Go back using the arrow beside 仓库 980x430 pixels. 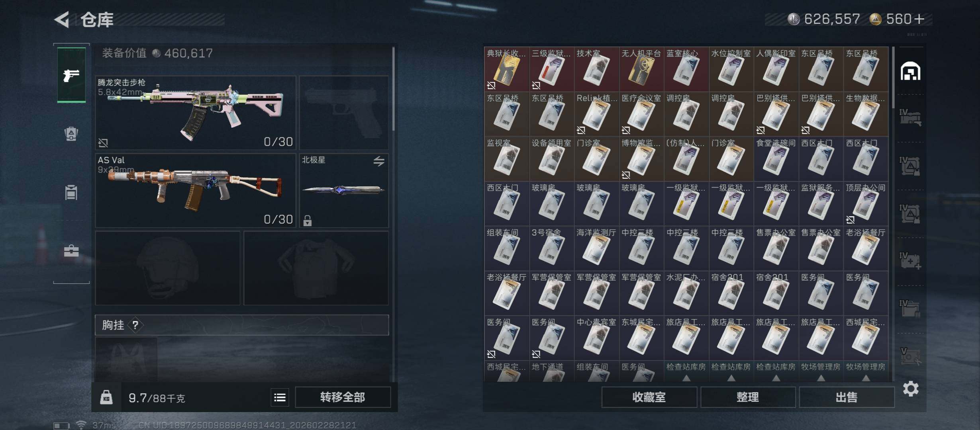[x=62, y=20]
